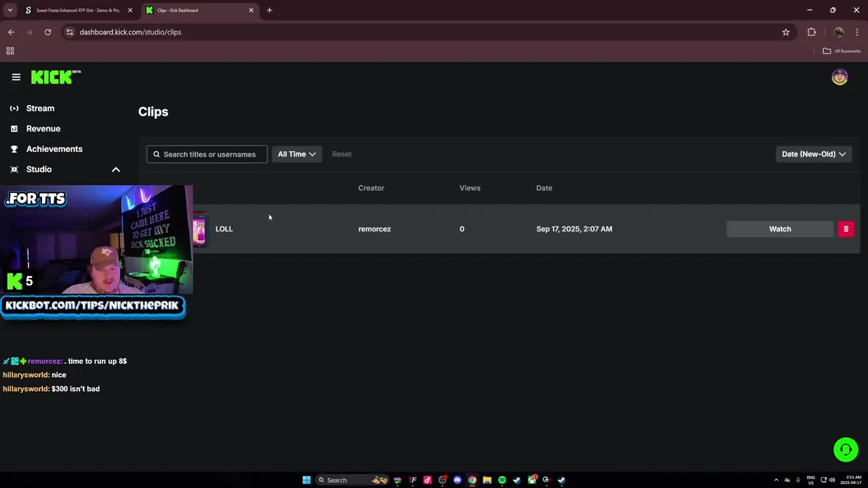The width and height of the screenshot is (868, 488).
Task: Open the All Bookmarks folder
Action: tap(842, 51)
